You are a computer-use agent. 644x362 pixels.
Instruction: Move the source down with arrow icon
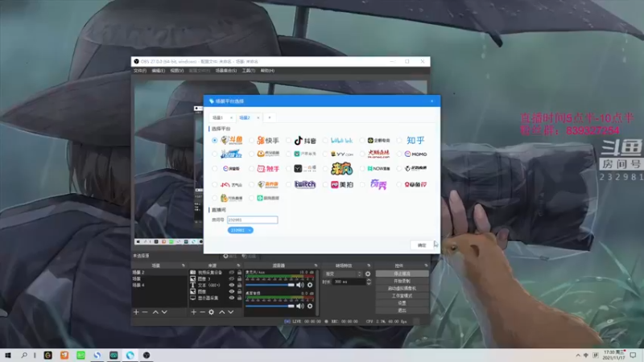tap(231, 312)
